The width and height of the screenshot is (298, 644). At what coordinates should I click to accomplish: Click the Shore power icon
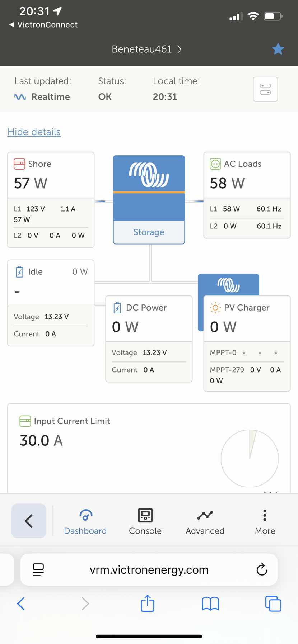pyautogui.click(x=19, y=164)
